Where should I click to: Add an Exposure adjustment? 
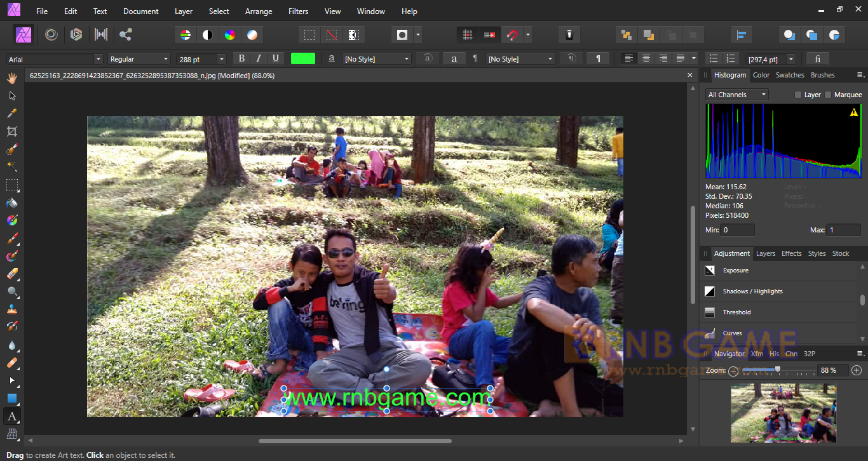point(778,271)
